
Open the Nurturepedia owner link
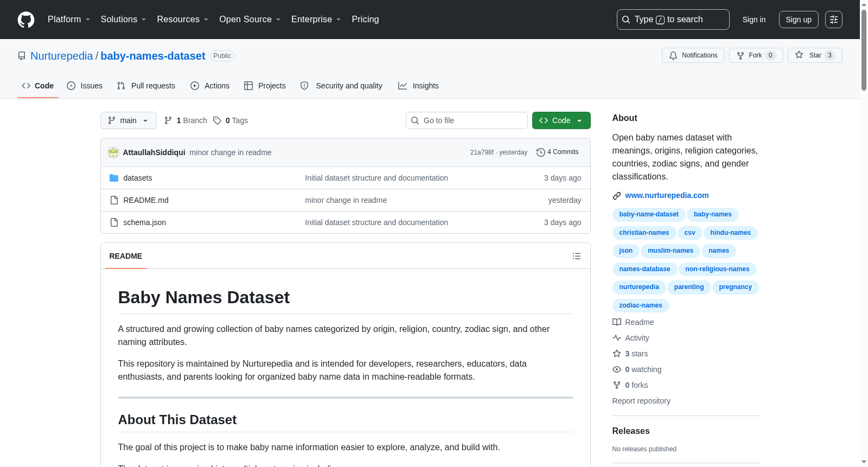click(62, 56)
